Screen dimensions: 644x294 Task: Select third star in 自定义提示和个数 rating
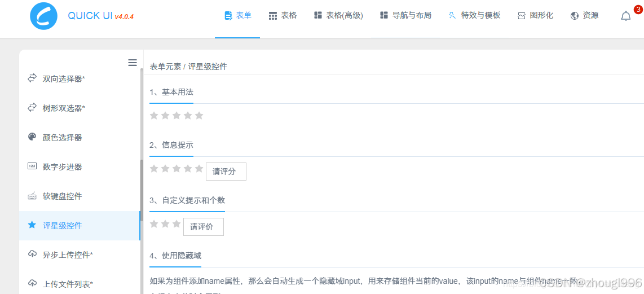[177, 224]
